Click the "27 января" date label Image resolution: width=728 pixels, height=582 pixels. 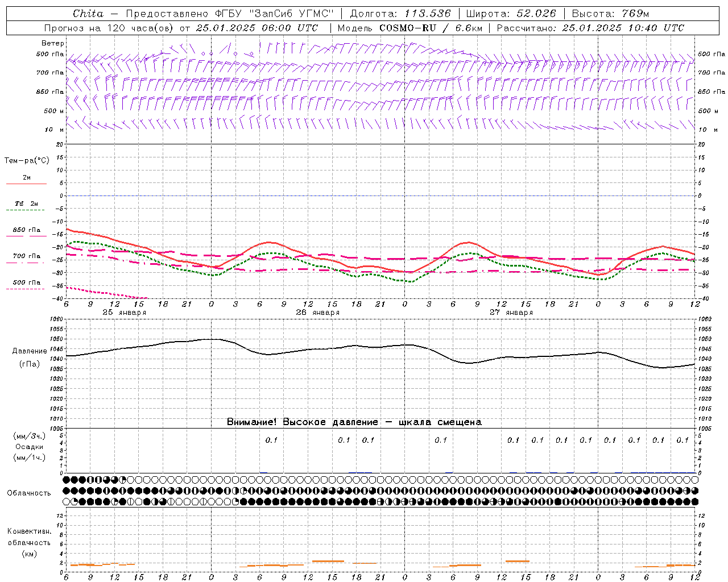[x=511, y=312]
